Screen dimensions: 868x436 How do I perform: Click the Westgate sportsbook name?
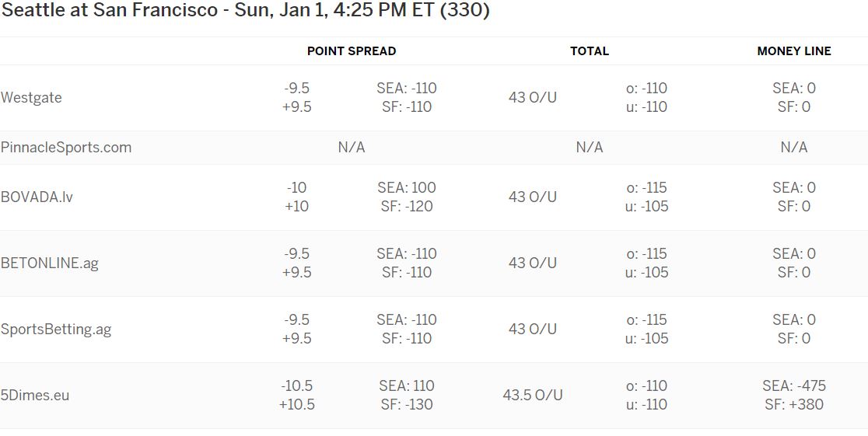pos(31,97)
